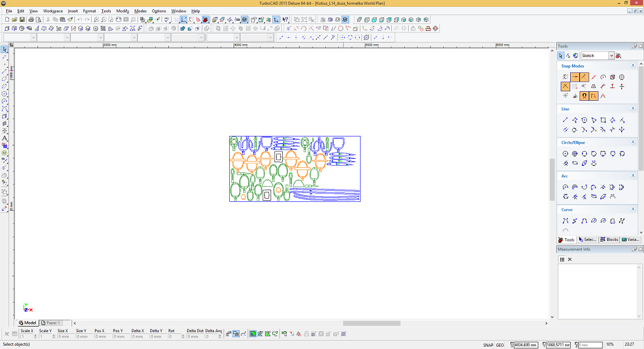The height and width of the screenshot is (349, 644).
Task: Save the drawing with the diskette icon
Action: 22,20
